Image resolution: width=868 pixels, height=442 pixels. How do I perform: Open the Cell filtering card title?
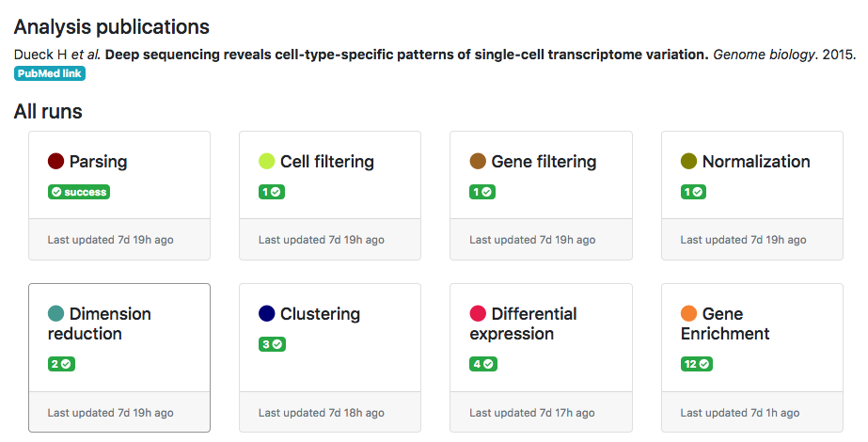click(326, 162)
